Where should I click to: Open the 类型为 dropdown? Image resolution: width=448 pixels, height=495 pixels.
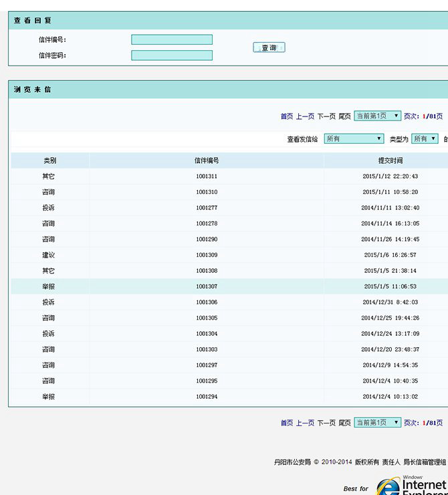point(425,138)
